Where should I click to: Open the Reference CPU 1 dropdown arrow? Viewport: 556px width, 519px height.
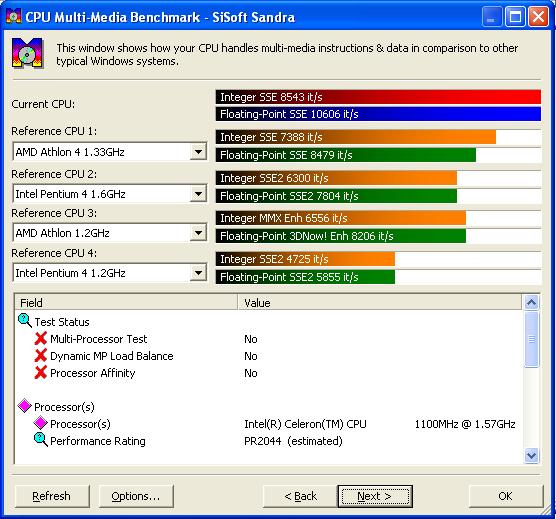click(198, 152)
